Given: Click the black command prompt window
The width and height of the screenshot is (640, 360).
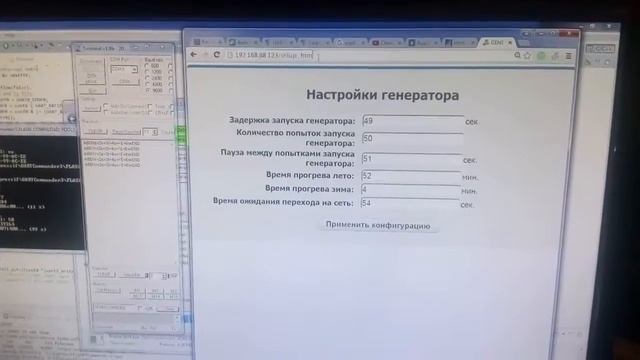Looking at the screenshot, I should point(41,191).
